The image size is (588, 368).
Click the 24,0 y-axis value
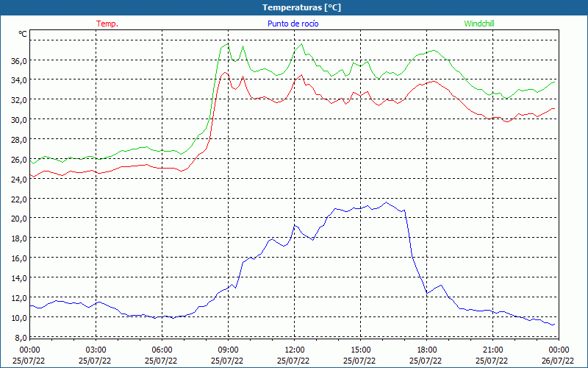point(19,179)
